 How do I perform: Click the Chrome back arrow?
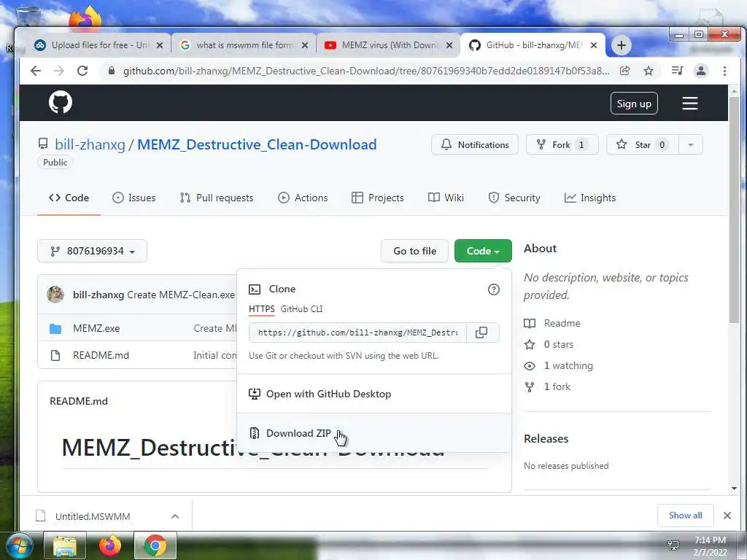36,71
